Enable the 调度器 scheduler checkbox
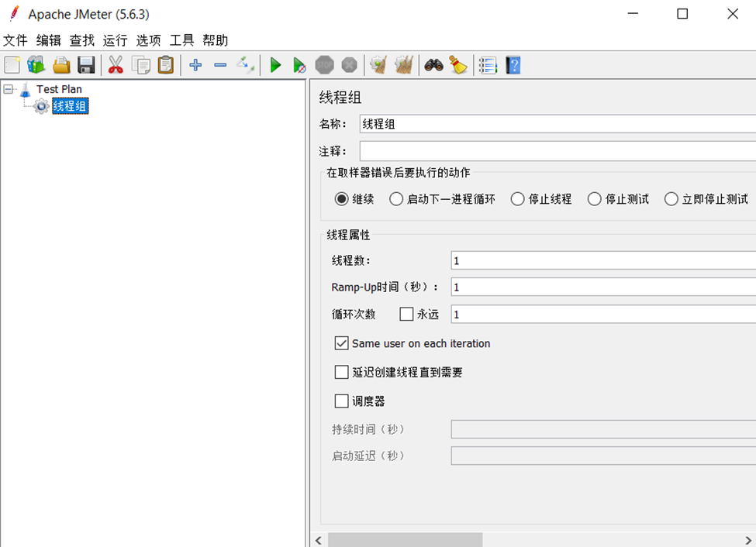 341,401
